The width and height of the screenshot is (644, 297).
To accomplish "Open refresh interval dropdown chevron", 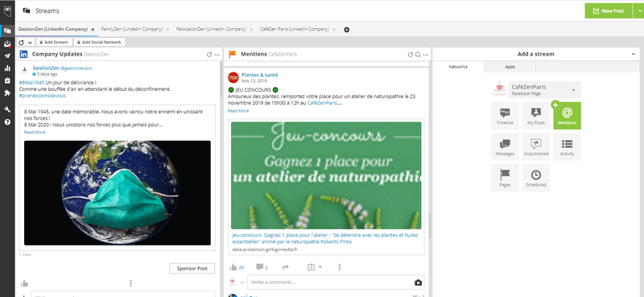I will pos(30,43).
